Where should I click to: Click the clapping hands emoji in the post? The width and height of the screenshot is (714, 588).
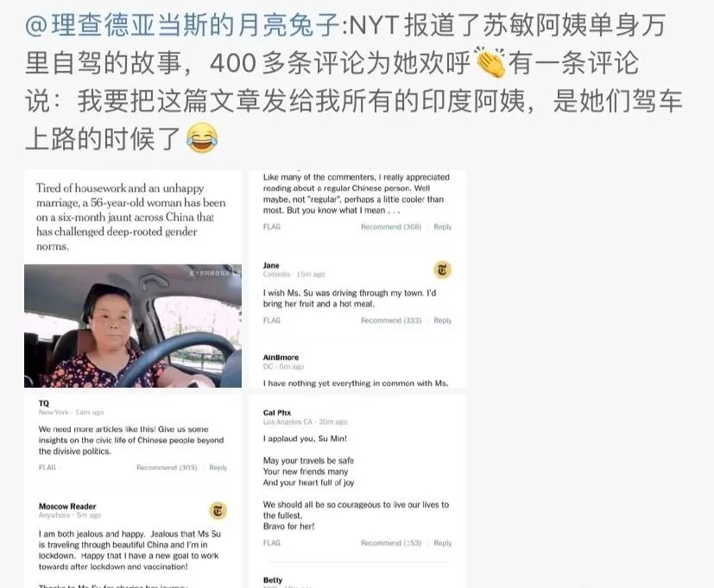[490, 62]
